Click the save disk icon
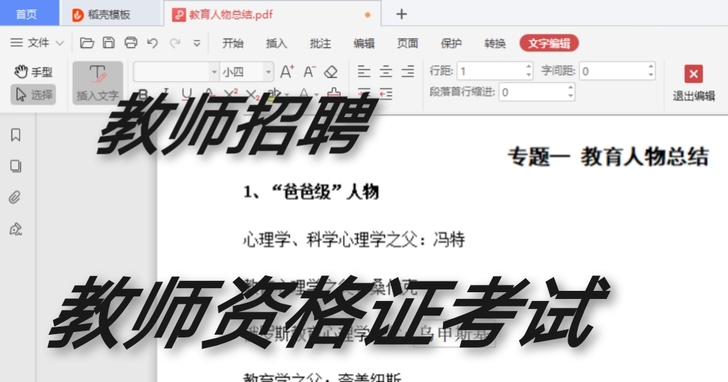 (x=109, y=43)
